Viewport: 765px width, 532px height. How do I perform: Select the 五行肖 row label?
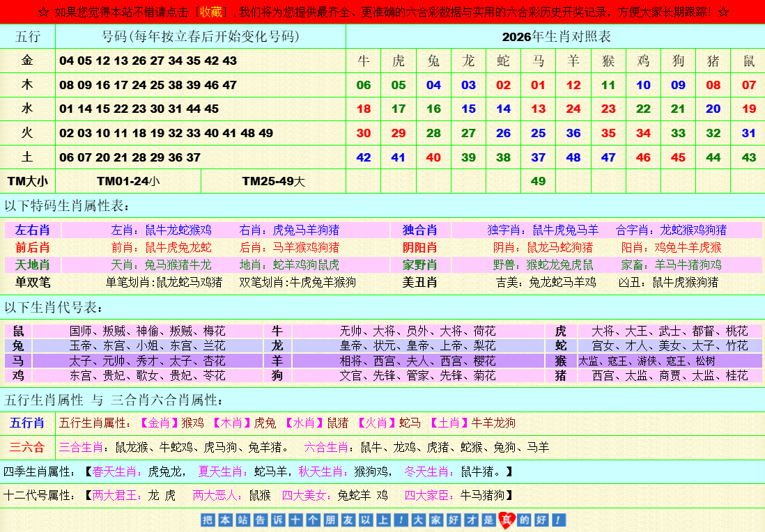tap(27, 423)
